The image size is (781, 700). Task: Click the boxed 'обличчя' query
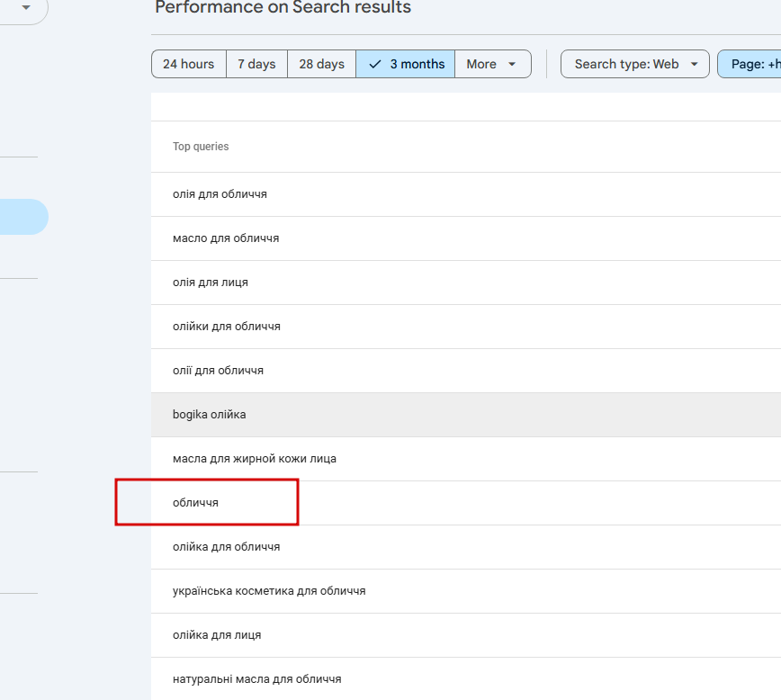point(196,503)
